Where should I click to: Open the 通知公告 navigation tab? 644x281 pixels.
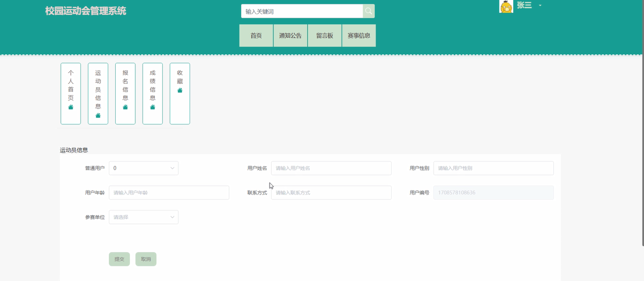[x=291, y=36]
